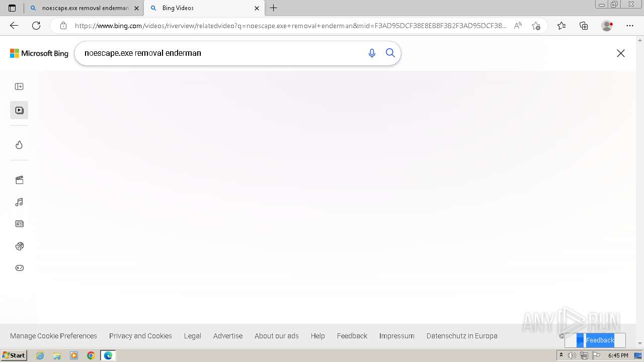644x362 pixels.
Task: Open Gaming controller sidebar icon
Action: click(19, 268)
